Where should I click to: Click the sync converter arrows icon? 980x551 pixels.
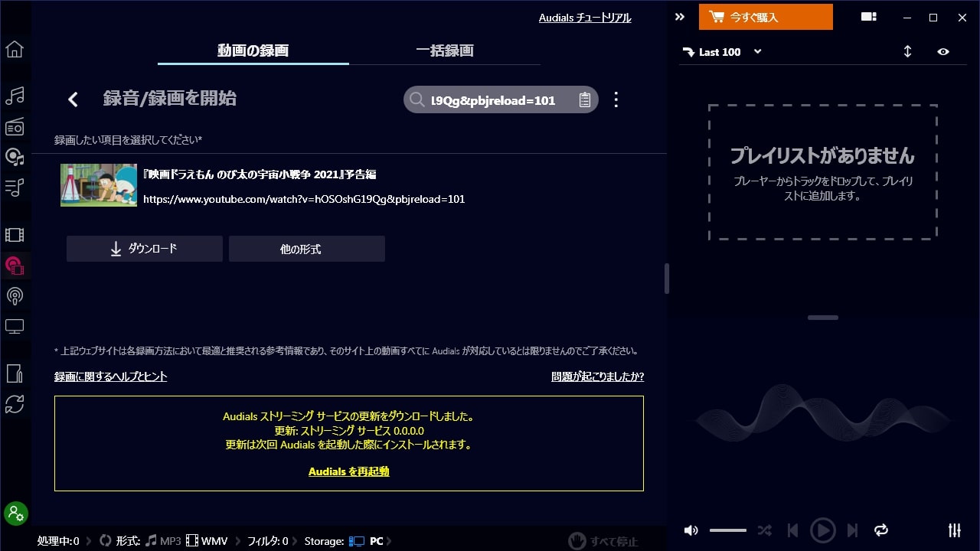15,404
